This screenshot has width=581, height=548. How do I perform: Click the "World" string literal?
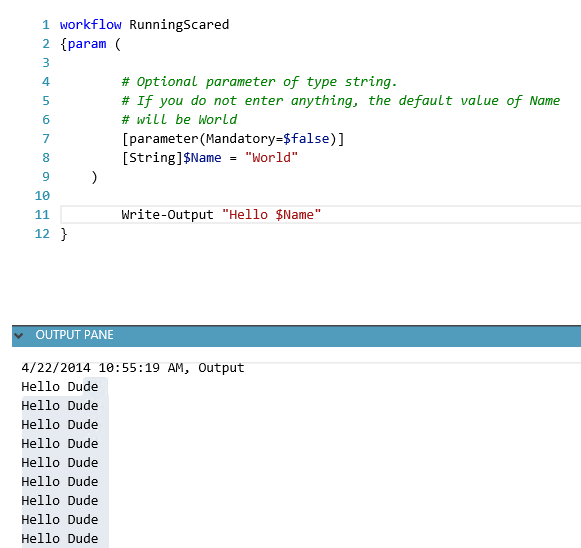click(271, 158)
